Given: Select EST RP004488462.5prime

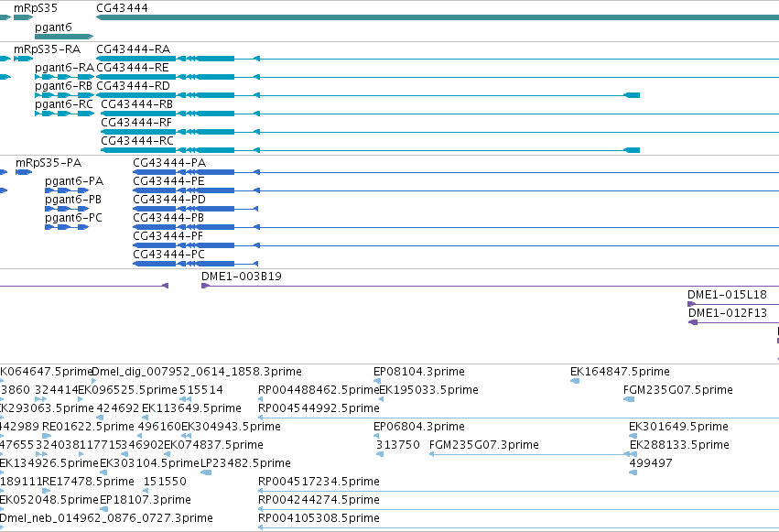Looking at the screenshot, I should click(319, 390).
